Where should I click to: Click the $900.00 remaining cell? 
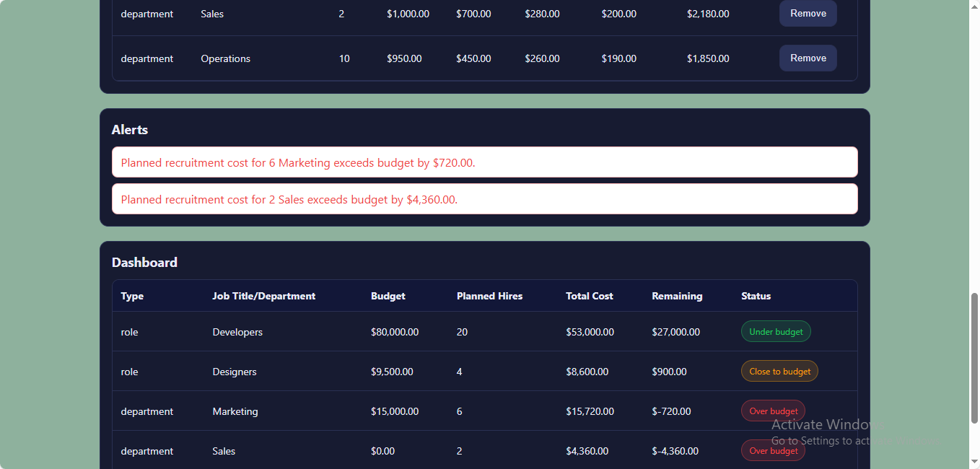[669, 372]
